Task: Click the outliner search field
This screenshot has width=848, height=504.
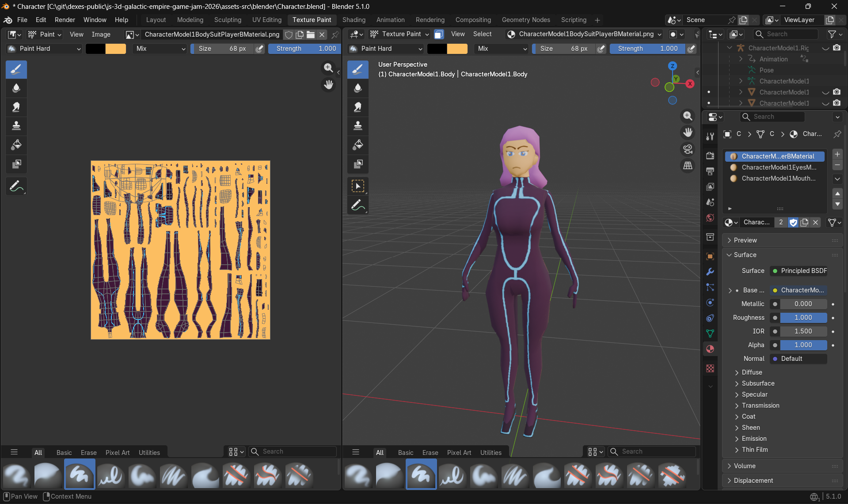Action: [x=786, y=34]
